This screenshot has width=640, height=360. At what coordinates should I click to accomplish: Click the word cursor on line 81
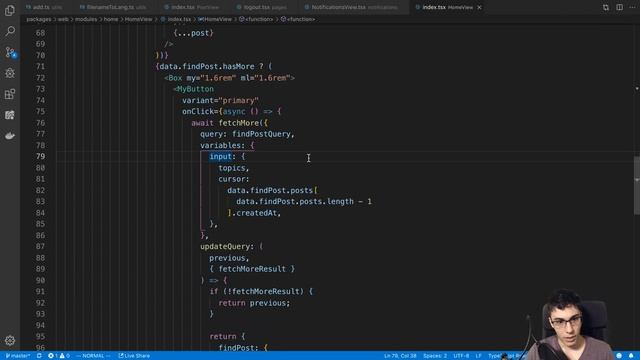coord(231,179)
